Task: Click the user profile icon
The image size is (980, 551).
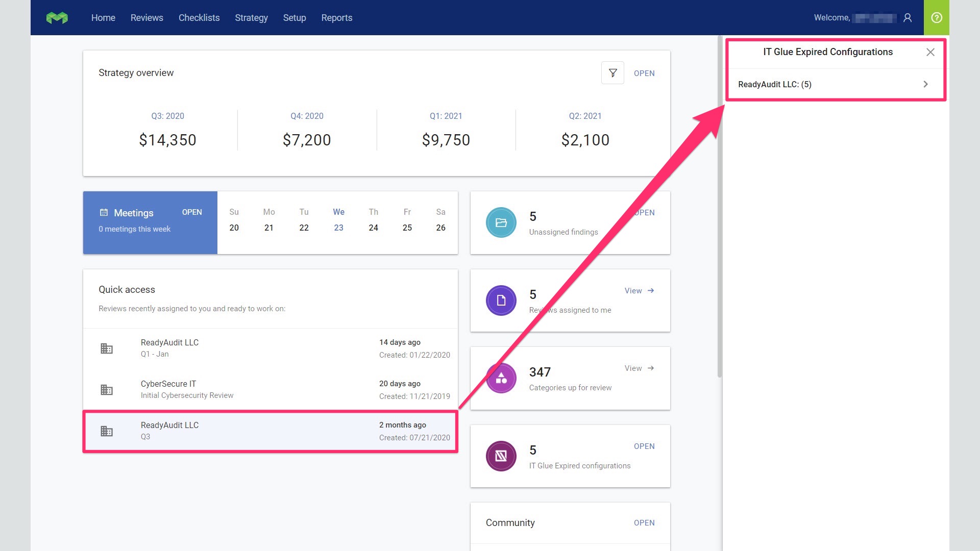Action: click(908, 18)
